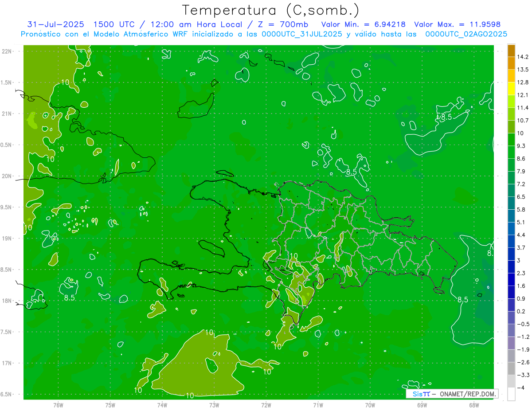
Task: Click the '-4' colorbar value
Action: [x=521, y=388]
